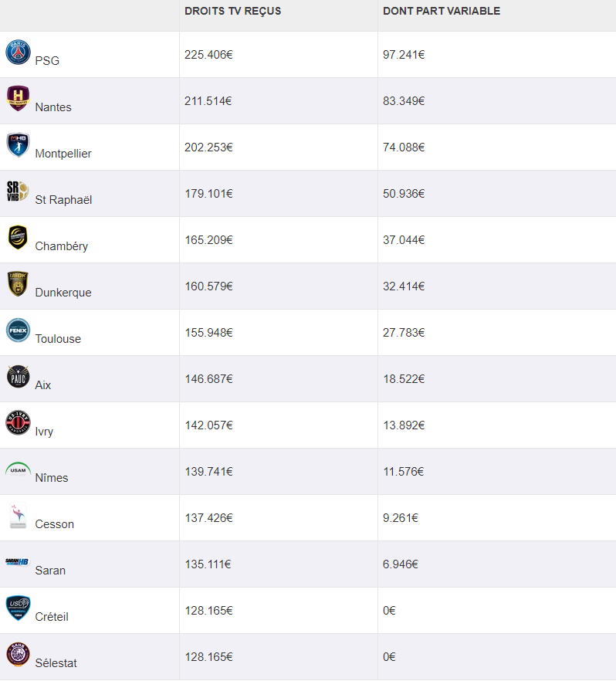Screen dimensions: 616x681
Task: Click the HBC Nantes crest icon
Action: (18, 99)
